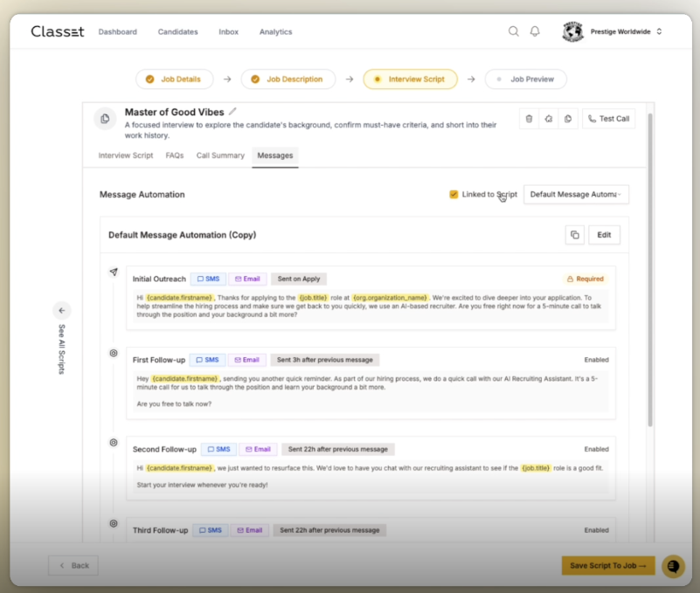The height and width of the screenshot is (593, 700).
Task: Click the vertical scrollbar of script panel
Action: click(649, 262)
